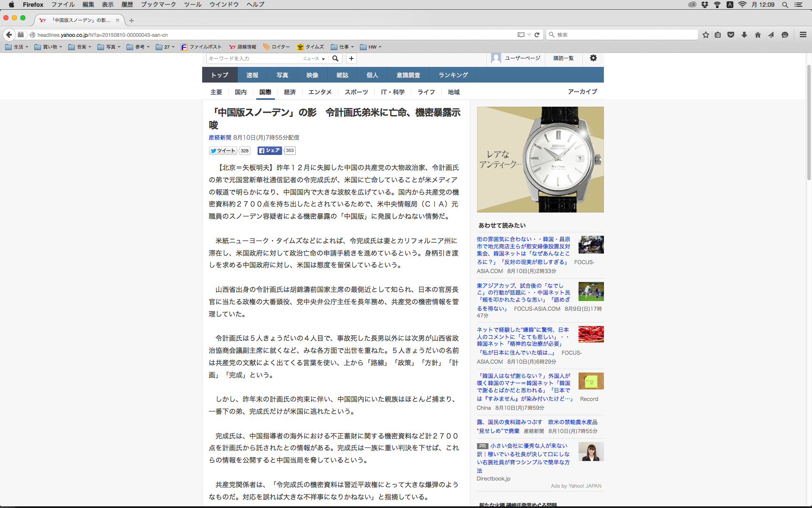Open the Pocket save icon

coord(731,35)
